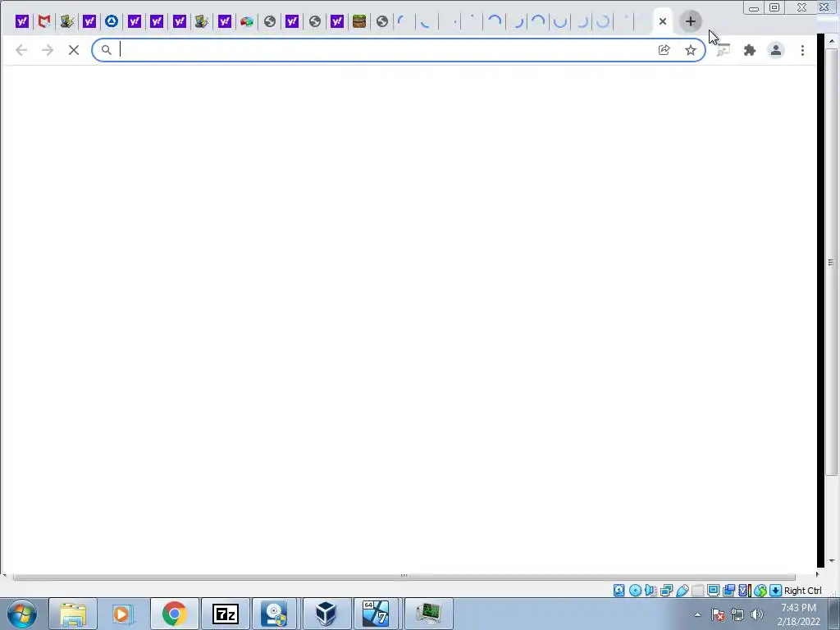Screen dimensions: 840x630
Task: Click the horizontal scrollbar thumb
Action: 404,577
